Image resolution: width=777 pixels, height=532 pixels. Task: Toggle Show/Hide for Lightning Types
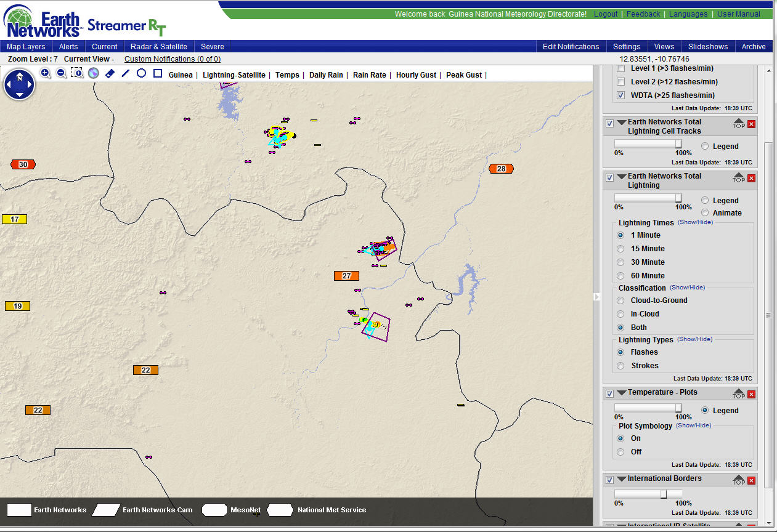694,339
